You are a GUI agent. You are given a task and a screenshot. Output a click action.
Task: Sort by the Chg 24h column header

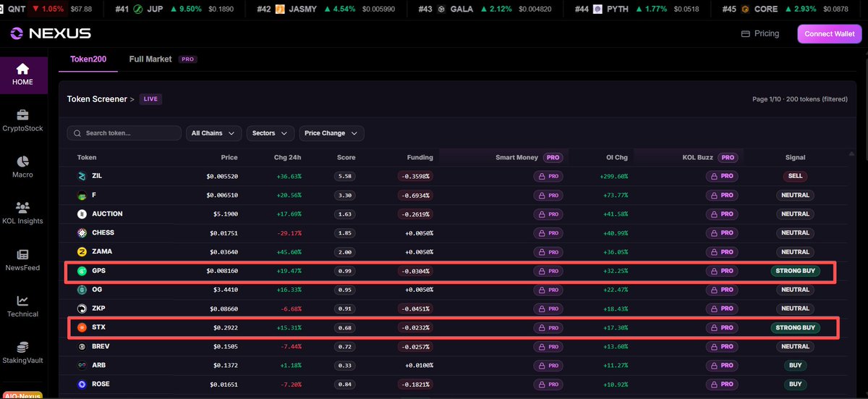coord(289,157)
